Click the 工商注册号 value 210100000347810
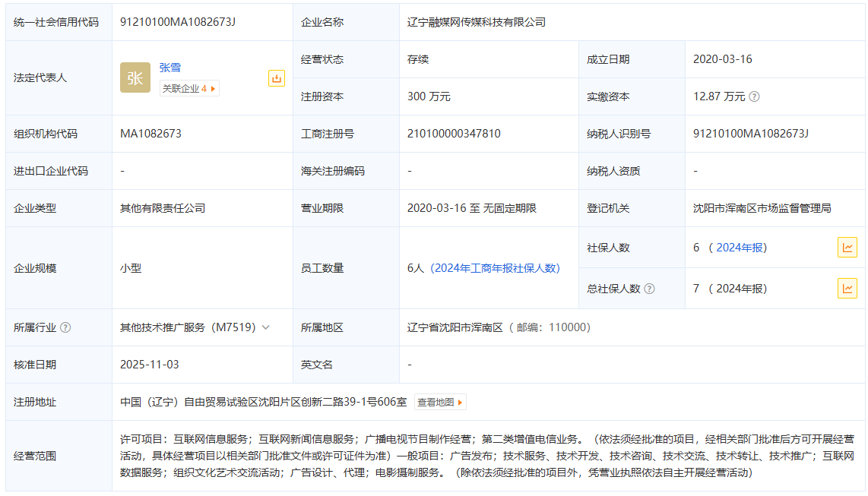 pos(454,134)
